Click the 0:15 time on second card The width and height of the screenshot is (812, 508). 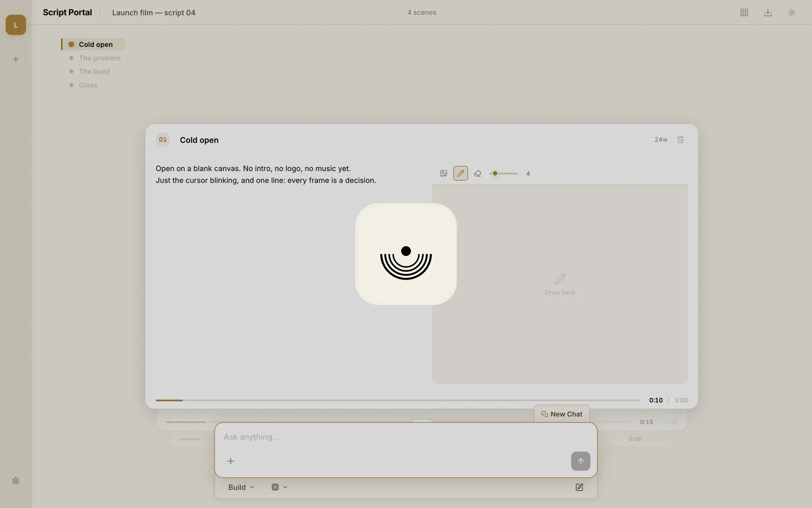646,422
